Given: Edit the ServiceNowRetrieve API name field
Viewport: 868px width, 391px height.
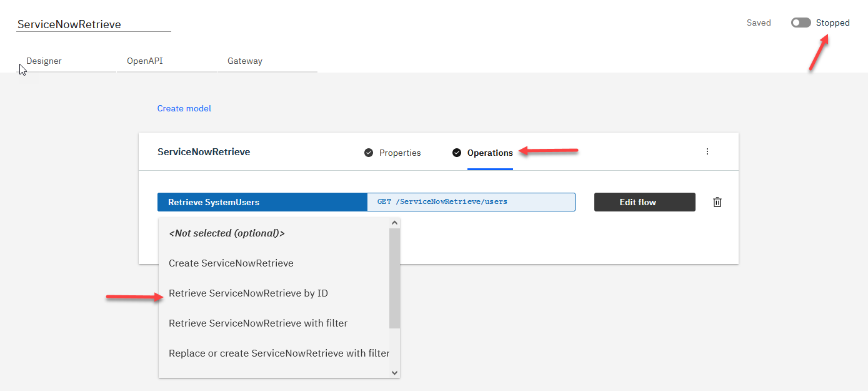Looking at the screenshot, I should [x=94, y=24].
